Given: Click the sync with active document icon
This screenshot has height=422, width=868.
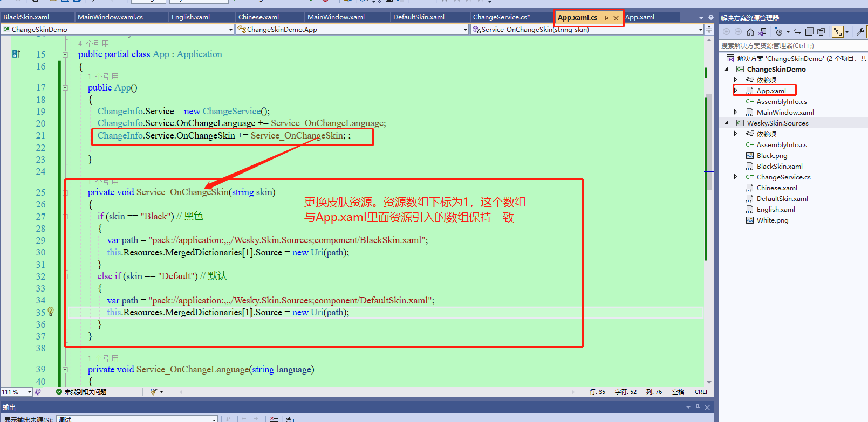Looking at the screenshot, I should pos(797,32).
